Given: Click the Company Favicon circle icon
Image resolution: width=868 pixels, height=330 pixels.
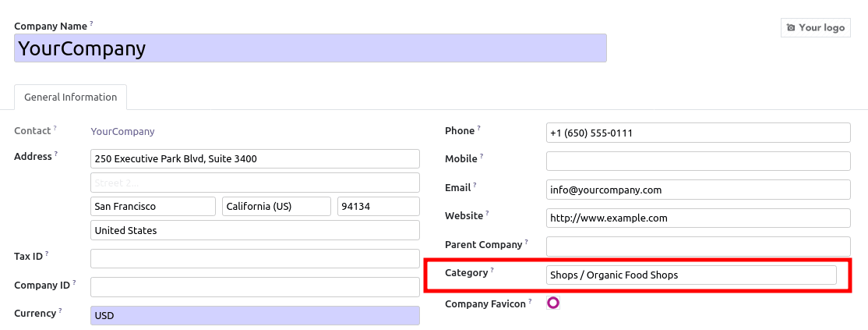Looking at the screenshot, I should (553, 303).
